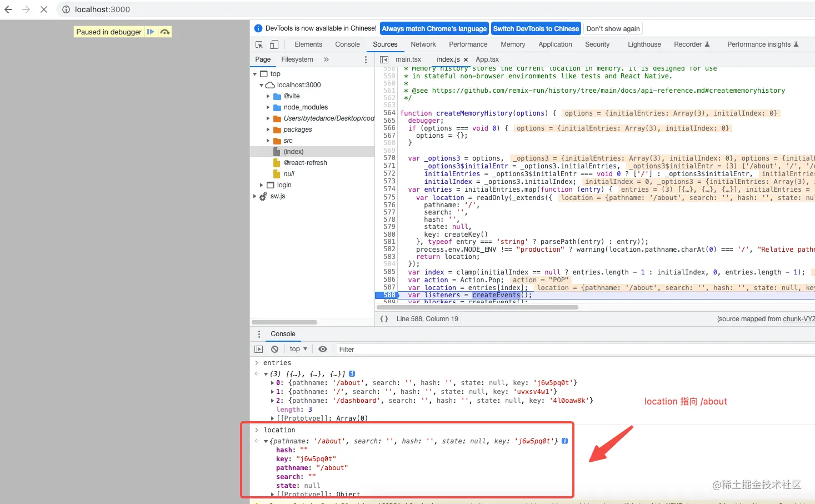Open the top context dropdown in console
Image resolution: width=815 pixels, height=504 pixels.
(298, 349)
